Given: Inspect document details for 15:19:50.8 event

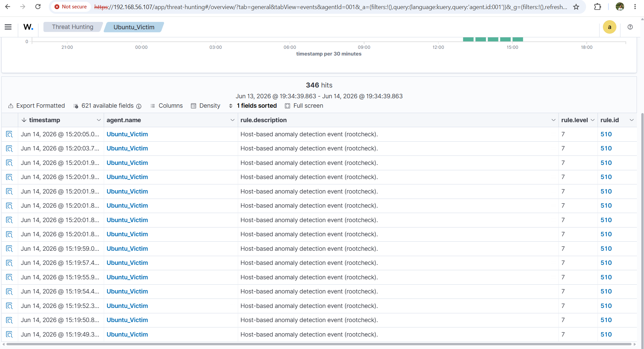Looking at the screenshot, I should (9, 320).
